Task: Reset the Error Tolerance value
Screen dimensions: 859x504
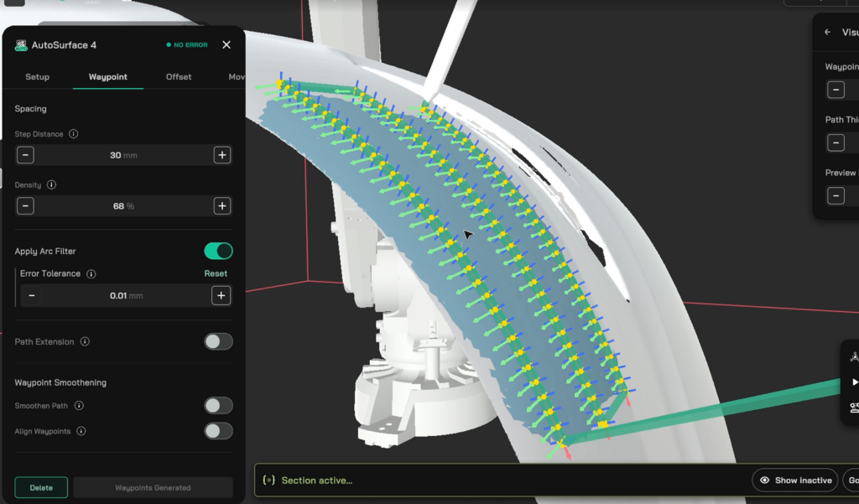Action: click(x=216, y=273)
